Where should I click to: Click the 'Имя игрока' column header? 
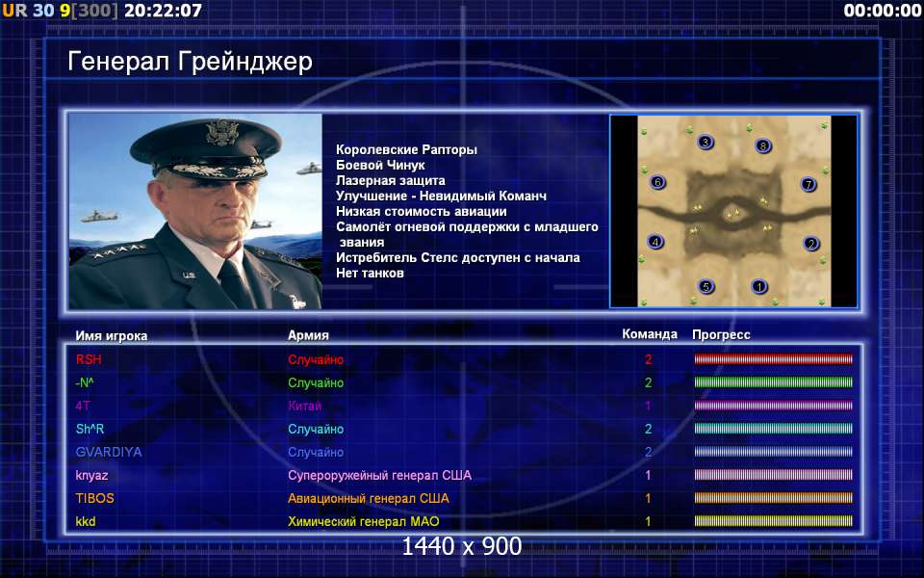(x=112, y=335)
